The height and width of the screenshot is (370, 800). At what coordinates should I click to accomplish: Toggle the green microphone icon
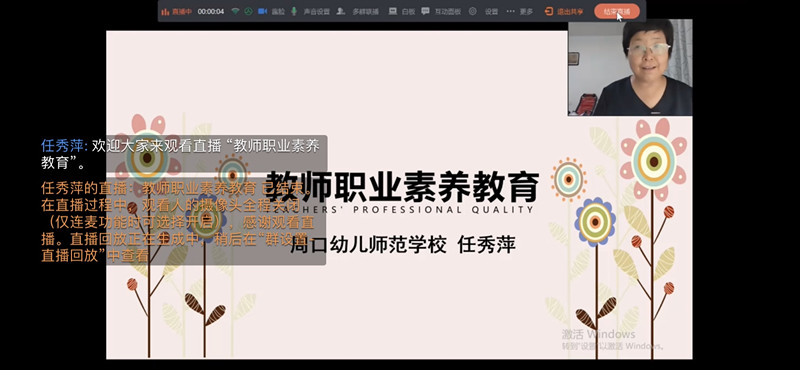pos(294,11)
